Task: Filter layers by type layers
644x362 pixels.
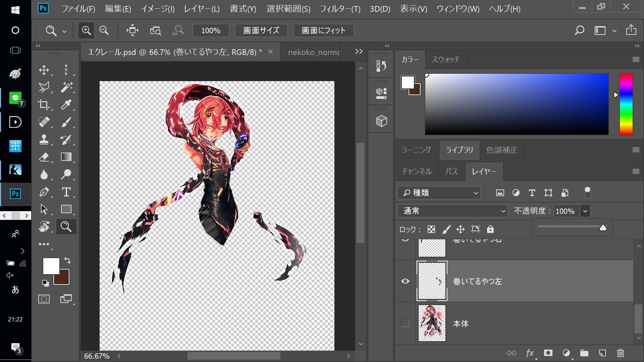Action: point(532,193)
